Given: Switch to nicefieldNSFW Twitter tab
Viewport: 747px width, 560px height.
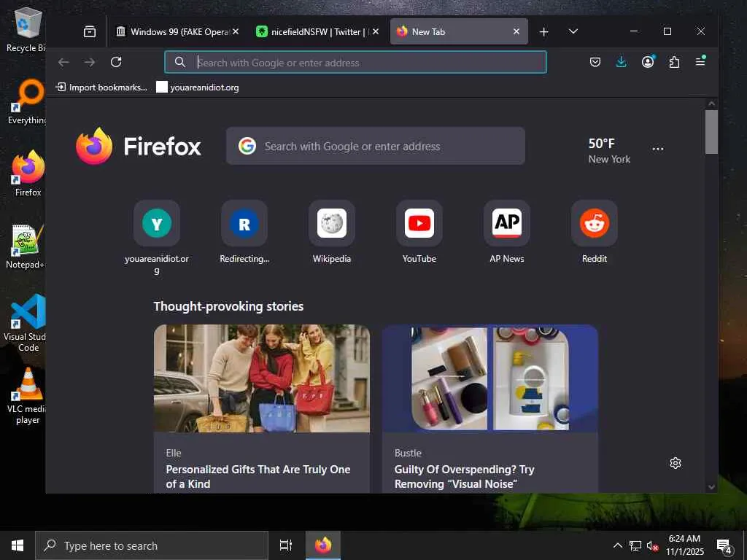Looking at the screenshot, I should (314, 32).
